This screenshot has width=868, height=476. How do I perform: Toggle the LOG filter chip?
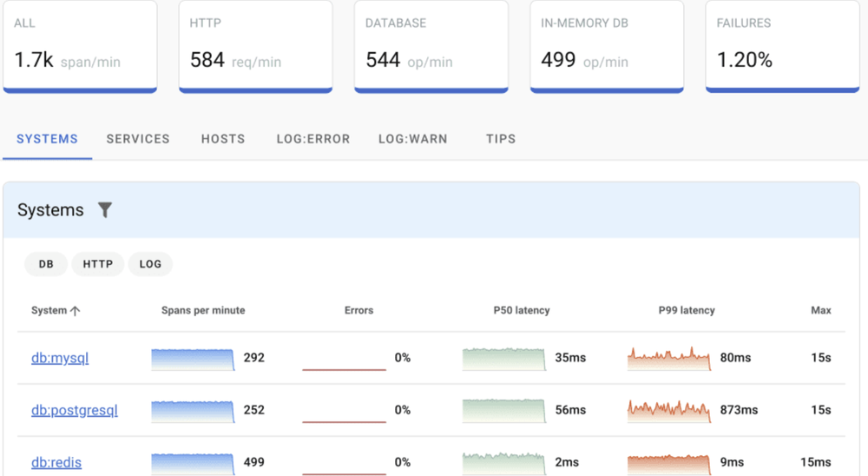(x=150, y=264)
